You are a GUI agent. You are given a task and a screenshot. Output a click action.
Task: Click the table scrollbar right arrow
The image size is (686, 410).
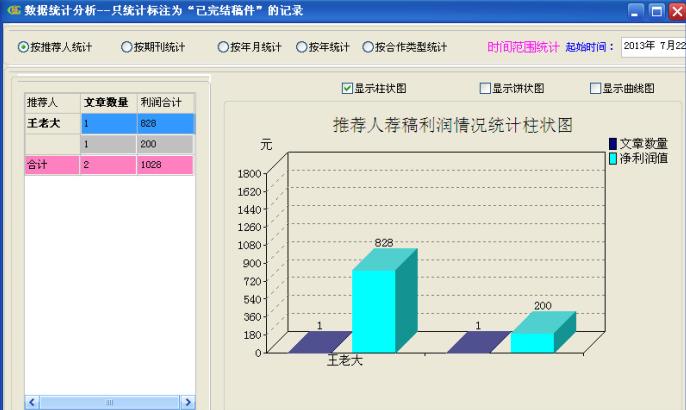coord(188,402)
